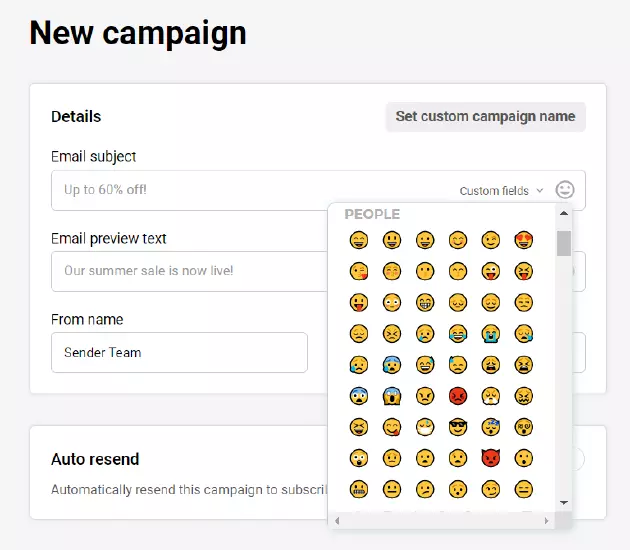
Task: Click the Email preview text field
Action: click(190, 271)
